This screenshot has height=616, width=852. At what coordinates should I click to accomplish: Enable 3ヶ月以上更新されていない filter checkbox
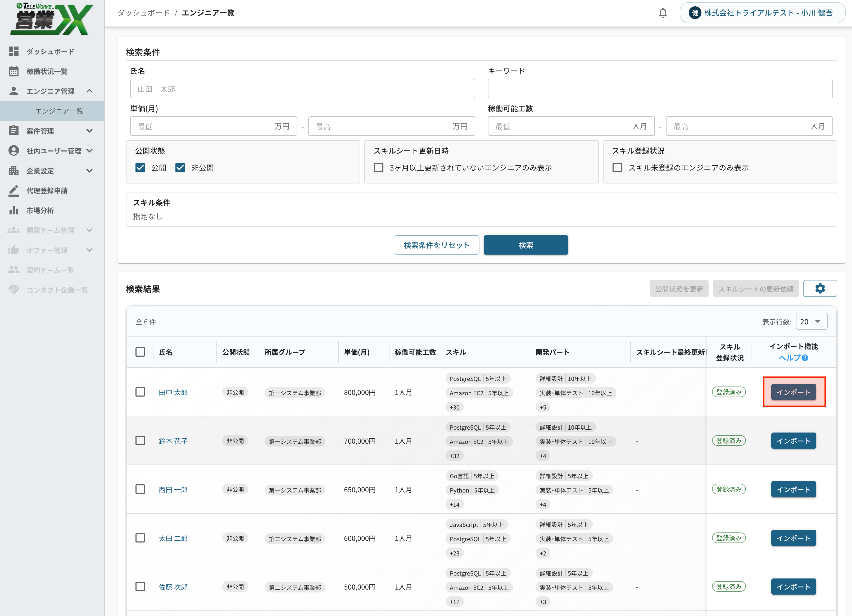378,167
